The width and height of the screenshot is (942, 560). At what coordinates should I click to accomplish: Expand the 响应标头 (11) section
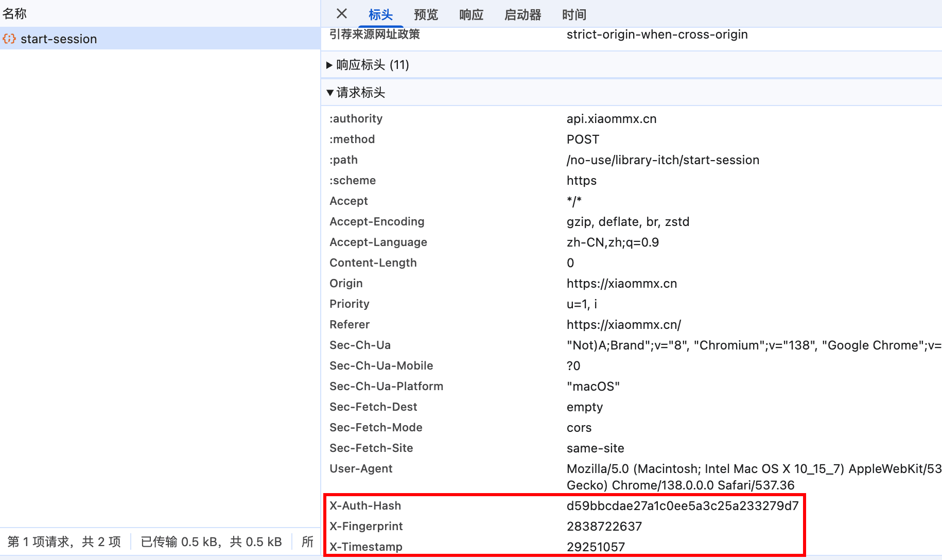368,65
